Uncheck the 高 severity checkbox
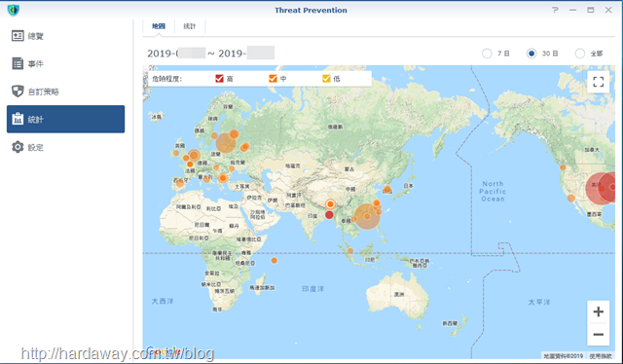623x364 pixels. (219, 78)
